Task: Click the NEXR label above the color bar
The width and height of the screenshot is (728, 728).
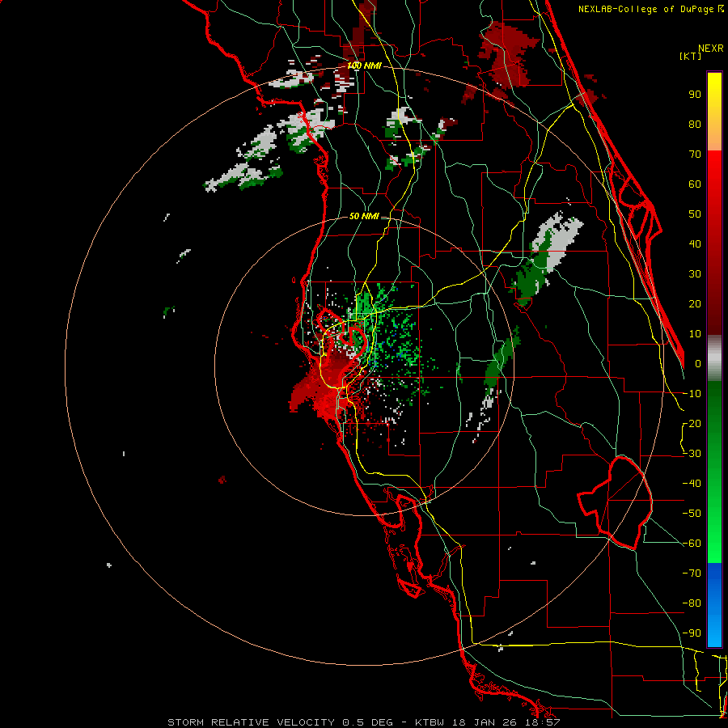Action: point(711,49)
